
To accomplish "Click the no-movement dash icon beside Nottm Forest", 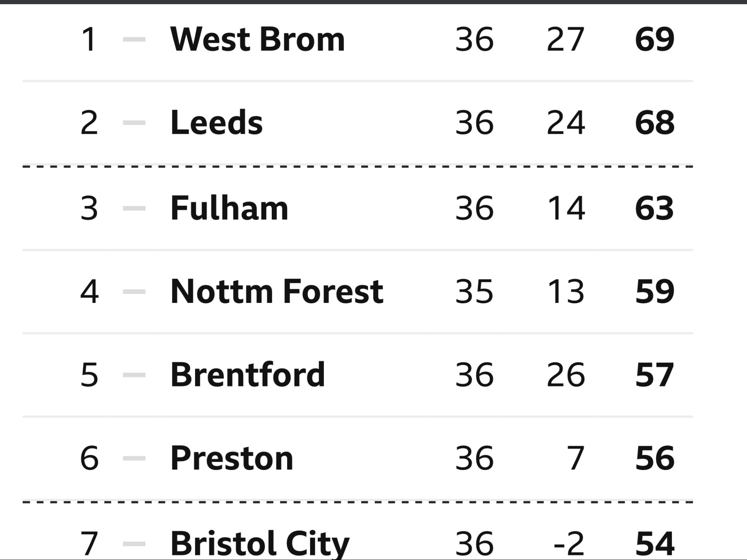I will 134,291.
